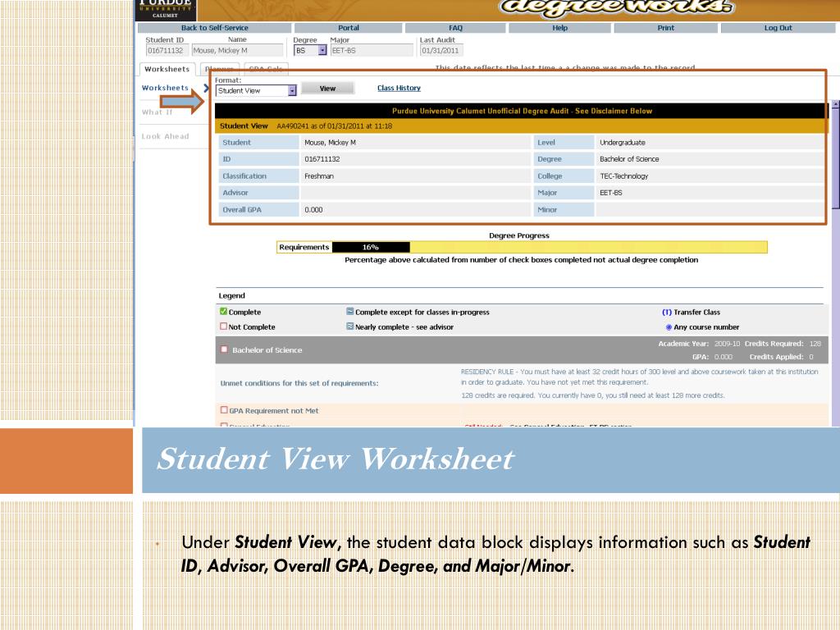Toggle GPA Requirement not Met checkbox

coord(224,410)
